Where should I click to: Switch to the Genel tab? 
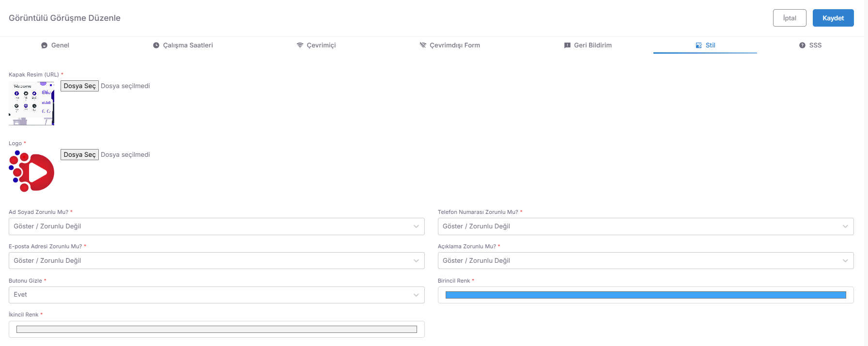point(55,45)
